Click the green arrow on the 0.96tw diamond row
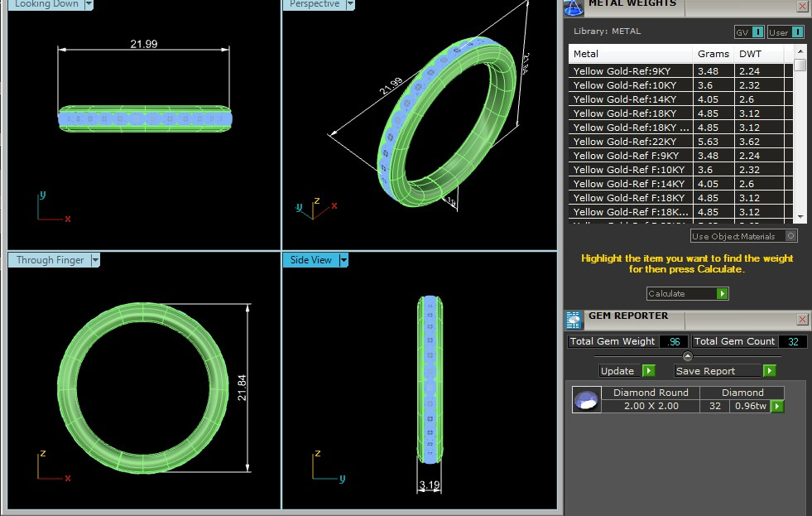Screen dimensions: 812x516 coord(776,406)
